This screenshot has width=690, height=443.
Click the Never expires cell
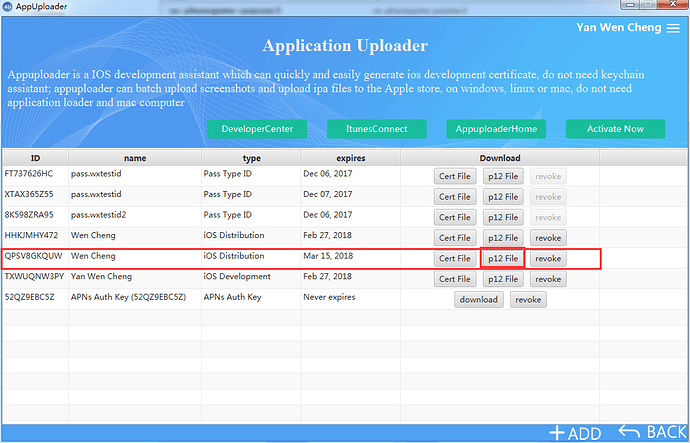pyautogui.click(x=350, y=297)
